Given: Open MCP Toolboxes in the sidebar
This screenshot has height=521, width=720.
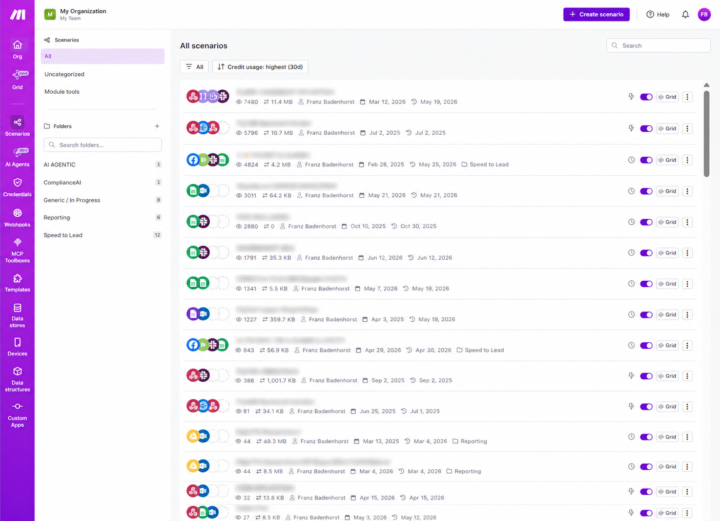Looking at the screenshot, I should coord(17,251).
